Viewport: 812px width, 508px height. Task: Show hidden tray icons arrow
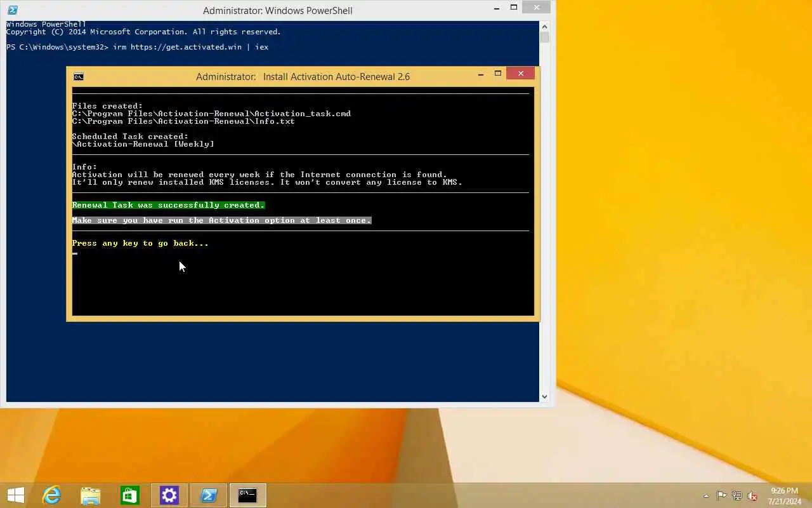point(706,496)
